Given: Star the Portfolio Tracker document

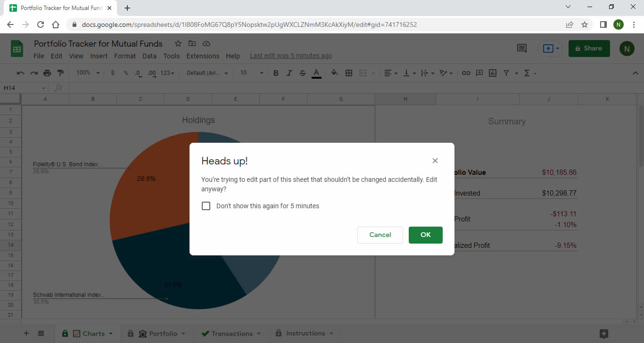Looking at the screenshot, I should (178, 43).
